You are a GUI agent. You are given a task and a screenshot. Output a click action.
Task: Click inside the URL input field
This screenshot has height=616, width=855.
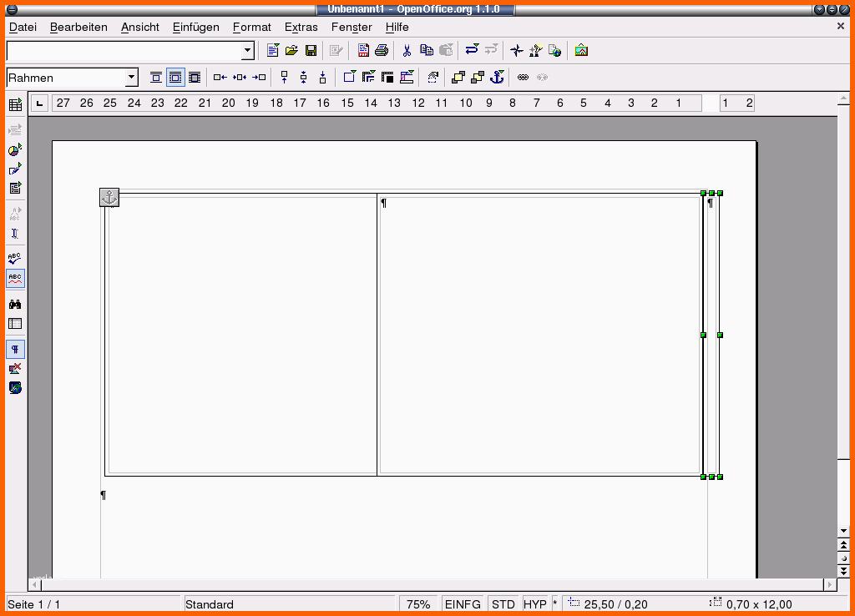[x=124, y=51]
